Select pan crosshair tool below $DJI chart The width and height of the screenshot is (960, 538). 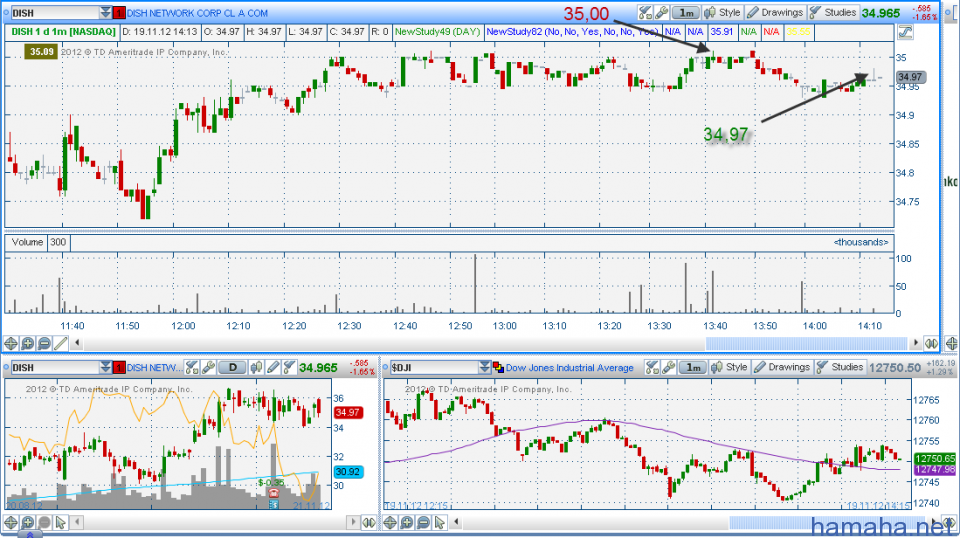(x=390, y=522)
